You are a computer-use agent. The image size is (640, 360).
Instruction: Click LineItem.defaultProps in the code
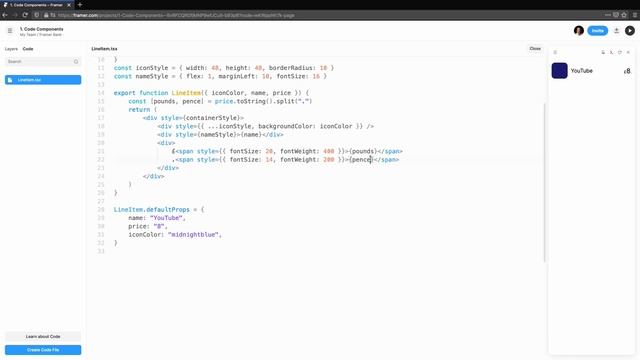(151, 209)
